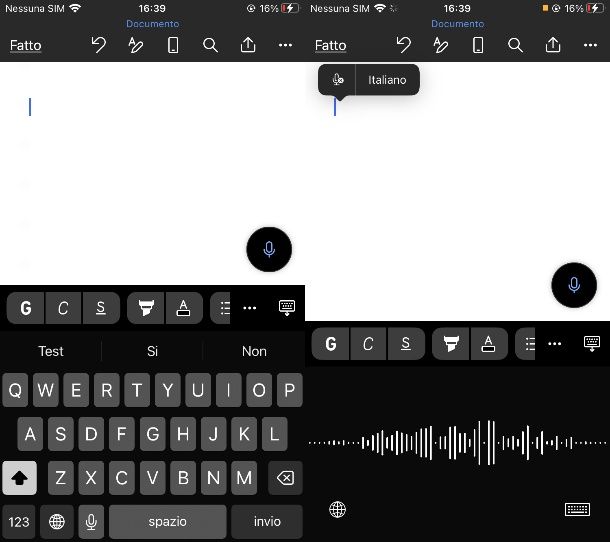Choose the Si word suggestion
The image size is (610, 542).
pos(152,351)
